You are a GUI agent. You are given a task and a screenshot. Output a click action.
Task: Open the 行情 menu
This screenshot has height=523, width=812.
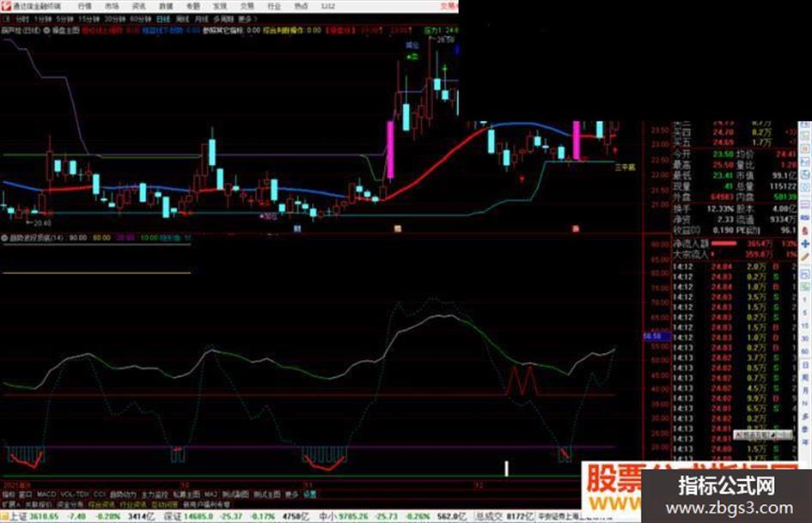84,6
